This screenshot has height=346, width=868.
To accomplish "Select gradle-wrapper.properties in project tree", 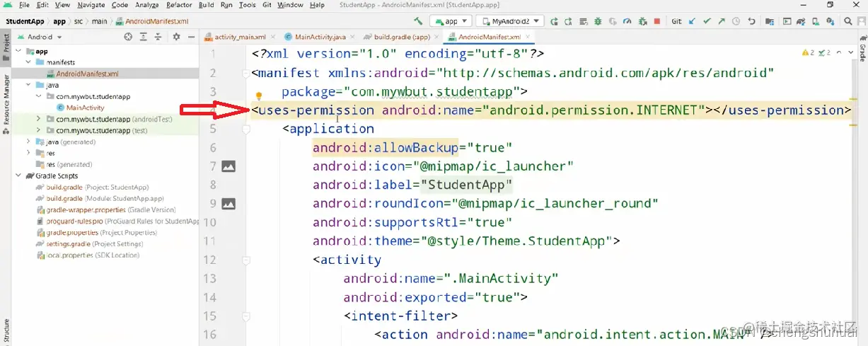I will pos(105,210).
